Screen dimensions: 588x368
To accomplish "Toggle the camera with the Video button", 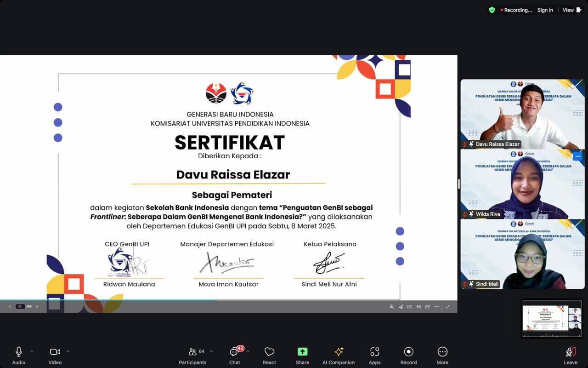I will pyautogui.click(x=55, y=355).
